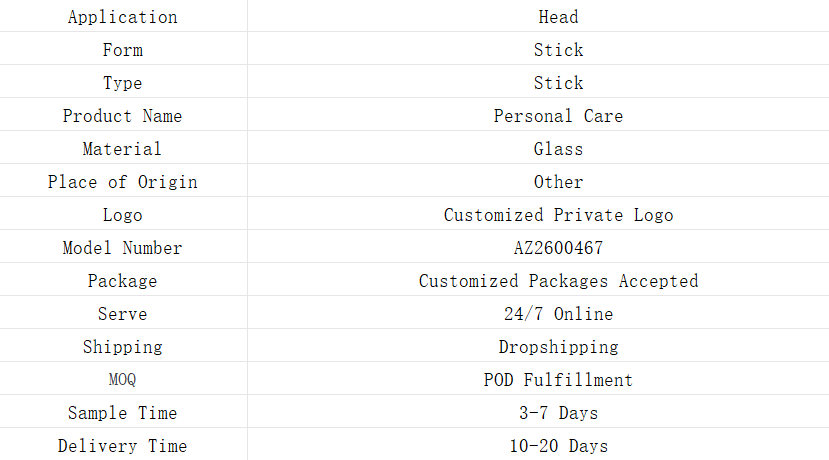The height and width of the screenshot is (460, 829).
Task: Click the Product Name label
Action: pyautogui.click(x=122, y=116)
